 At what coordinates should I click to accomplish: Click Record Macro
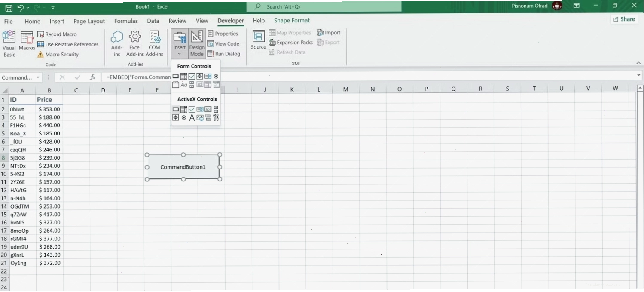coord(57,34)
